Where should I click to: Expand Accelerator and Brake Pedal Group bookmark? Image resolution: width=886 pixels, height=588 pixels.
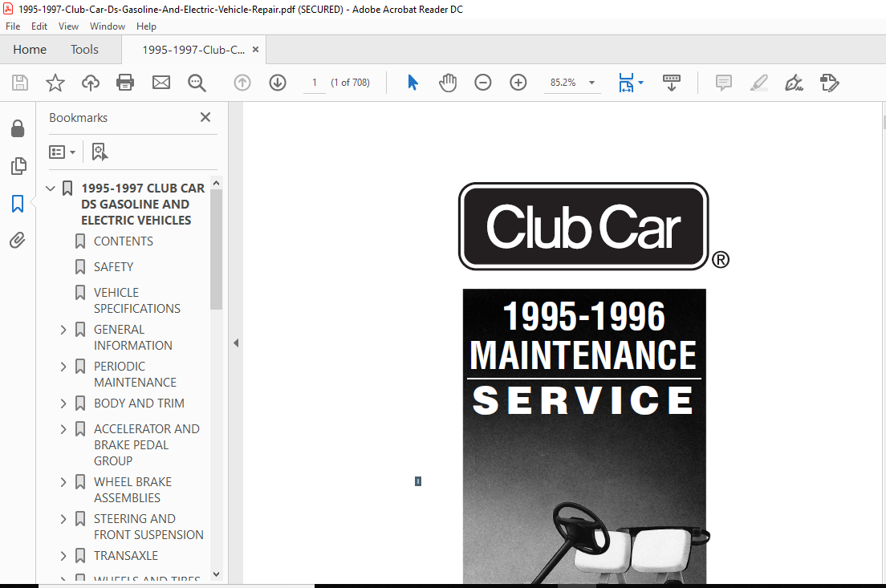click(63, 429)
